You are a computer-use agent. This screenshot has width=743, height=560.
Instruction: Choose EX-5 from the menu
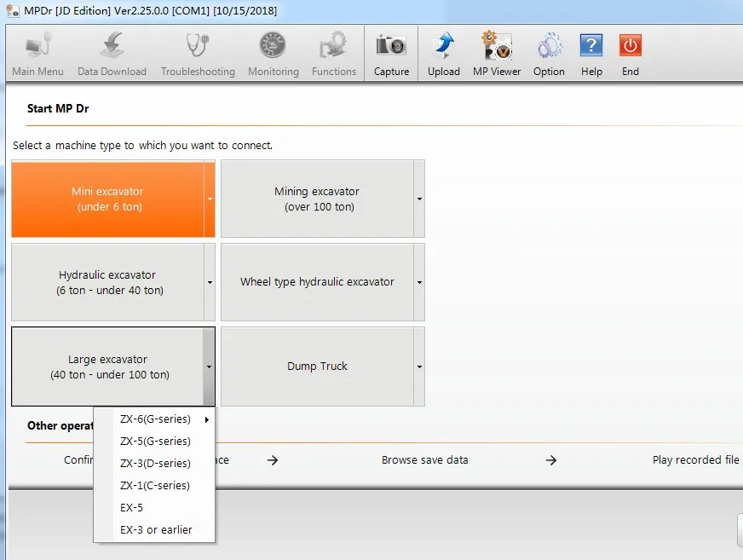pyautogui.click(x=154, y=507)
